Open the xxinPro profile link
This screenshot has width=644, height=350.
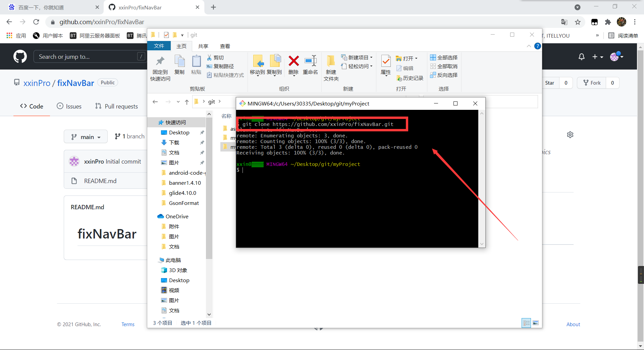(x=37, y=83)
